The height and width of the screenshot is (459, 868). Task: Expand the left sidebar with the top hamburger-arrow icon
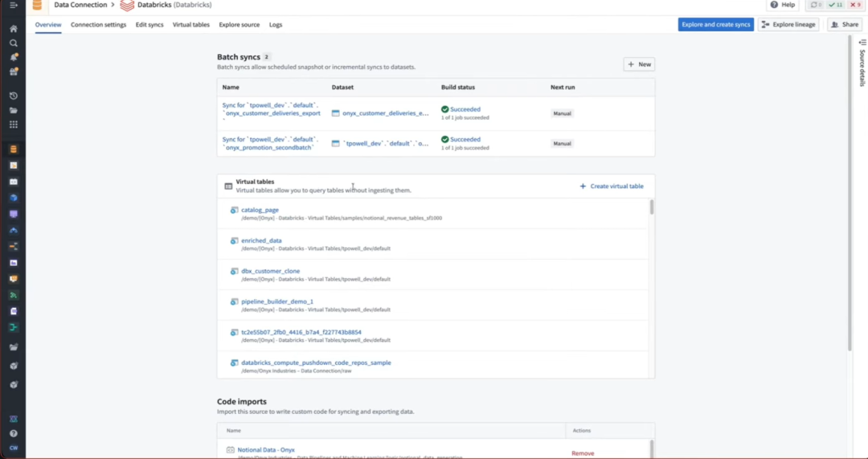pyautogui.click(x=14, y=5)
